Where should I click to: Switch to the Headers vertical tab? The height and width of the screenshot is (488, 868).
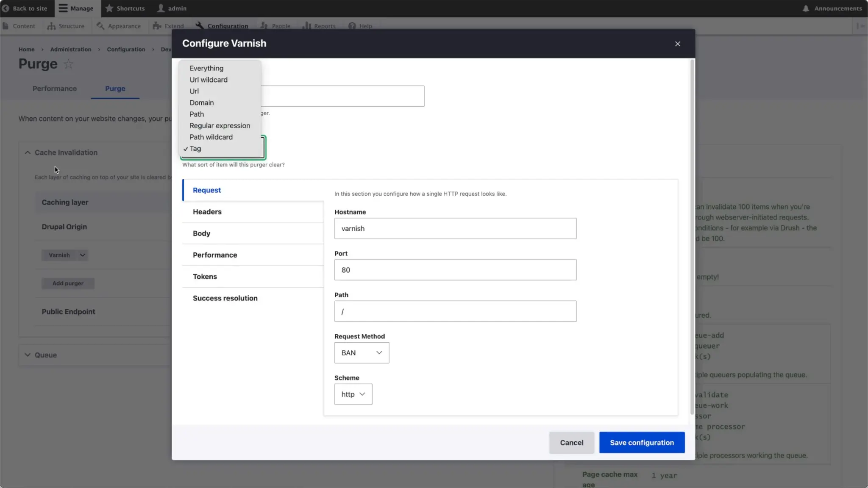[x=207, y=212]
